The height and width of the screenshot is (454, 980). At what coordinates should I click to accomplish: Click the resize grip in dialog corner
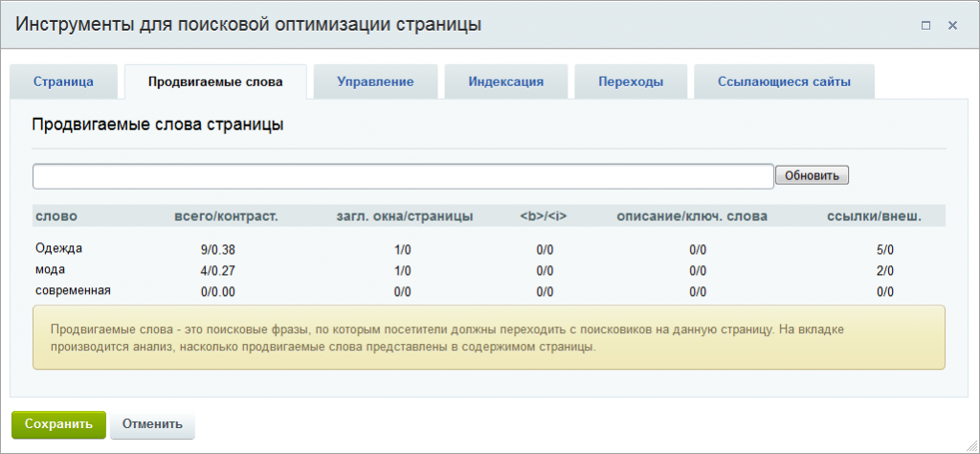971,446
